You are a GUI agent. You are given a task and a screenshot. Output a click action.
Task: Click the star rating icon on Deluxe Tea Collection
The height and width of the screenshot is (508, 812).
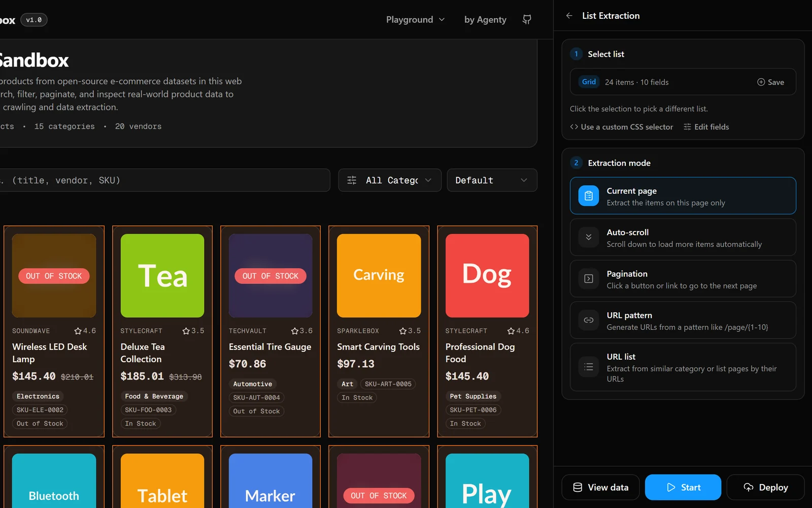tap(186, 331)
